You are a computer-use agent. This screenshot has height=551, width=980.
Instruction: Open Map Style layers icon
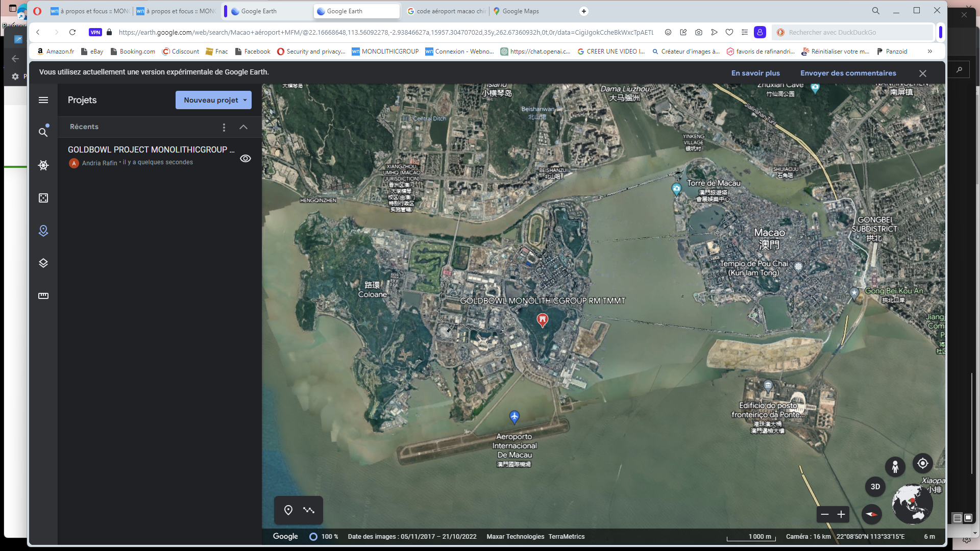click(43, 263)
